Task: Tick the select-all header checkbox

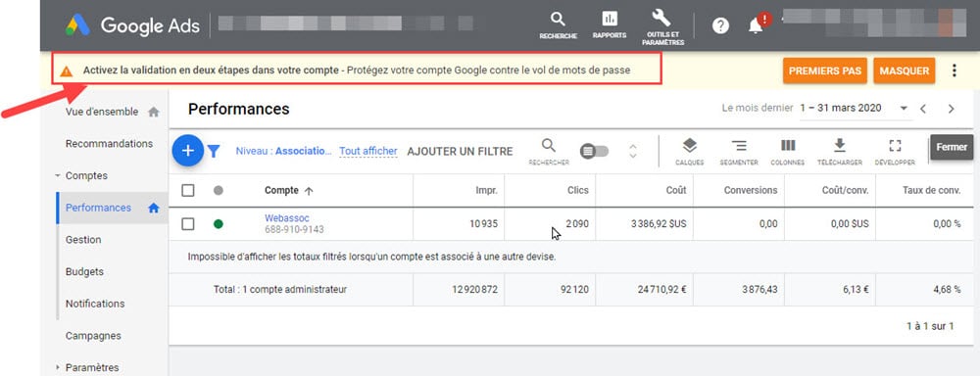Action: 188,191
